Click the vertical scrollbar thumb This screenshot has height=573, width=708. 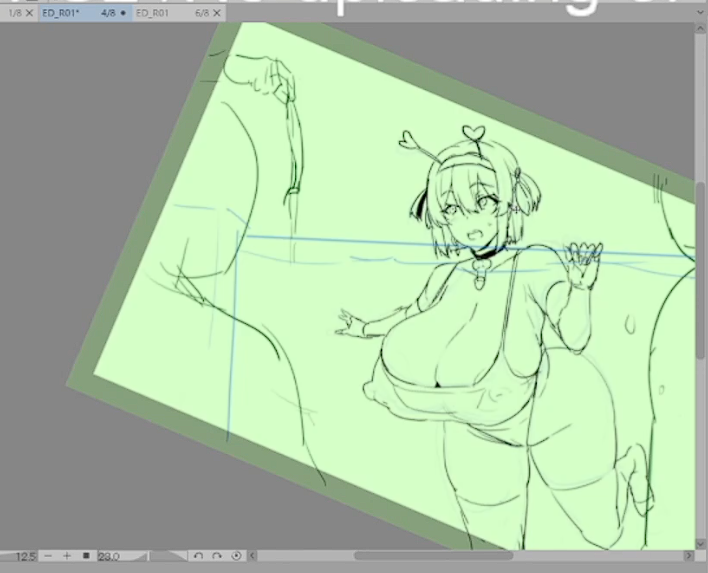701,270
